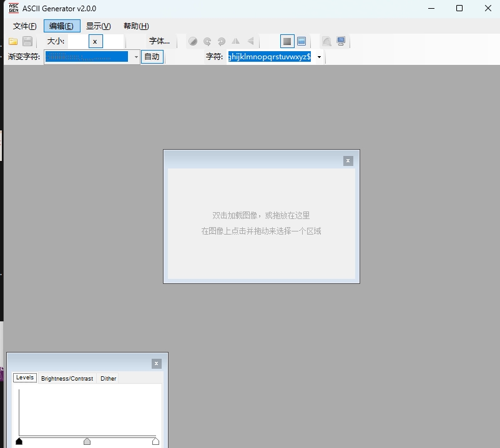This screenshot has height=448, width=500.
Task: Click the preview magnifier toolbar icon
Action: click(326, 41)
